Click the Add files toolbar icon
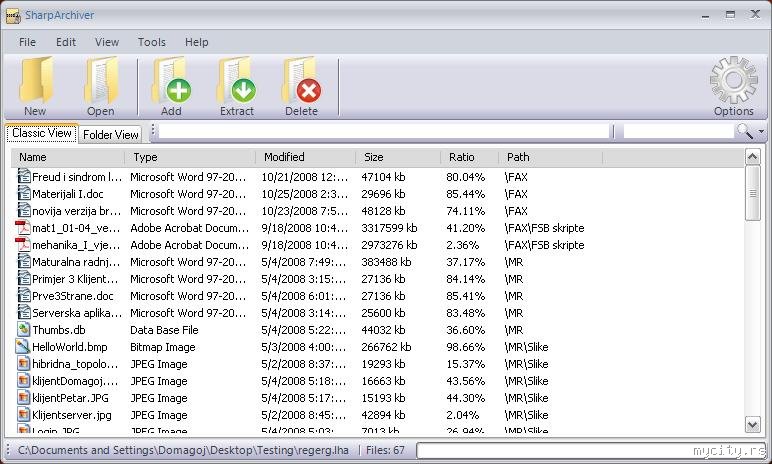772x464 pixels. click(171, 80)
